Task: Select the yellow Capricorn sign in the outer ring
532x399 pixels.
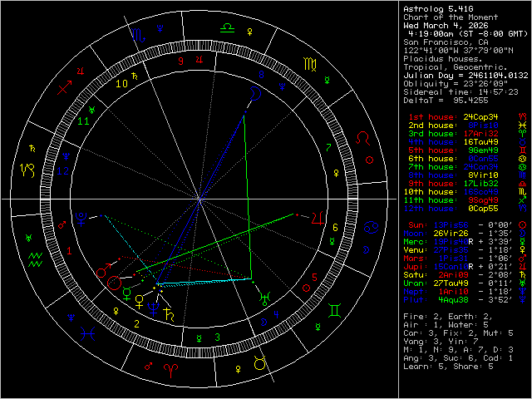Action: pos(27,170)
